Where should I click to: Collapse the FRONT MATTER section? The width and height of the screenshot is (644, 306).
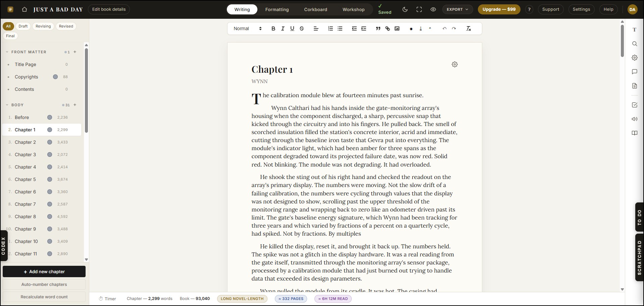[x=7, y=52]
